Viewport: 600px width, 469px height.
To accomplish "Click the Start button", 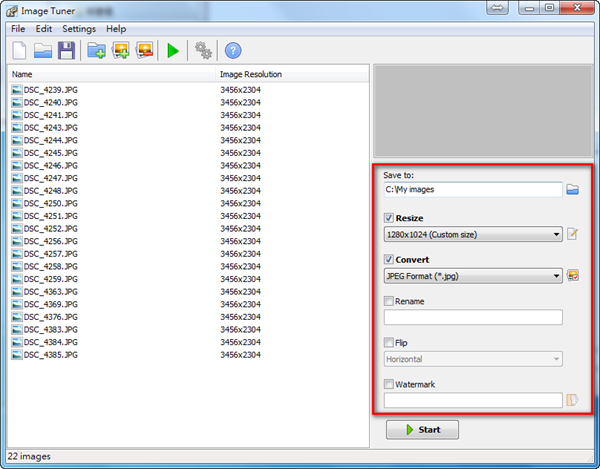I will coord(422,430).
